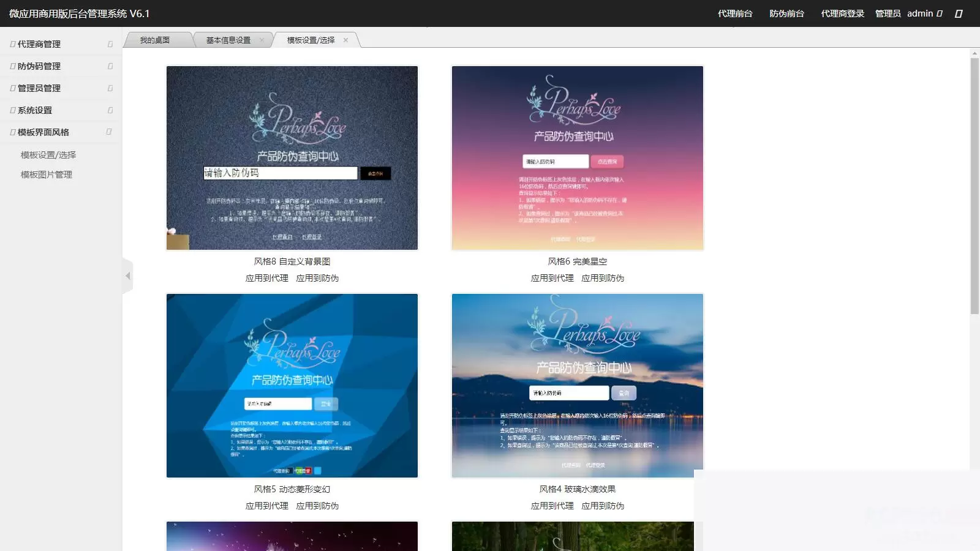The image size is (980, 551).
Task: Go to 代理商登录 in the top bar
Action: pyautogui.click(x=842, y=13)
